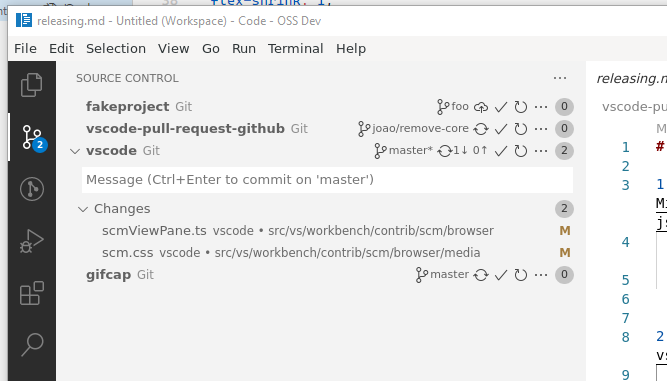The width and height of the screenshot is (667, 381).
Task: Publish fakeproject branch with cloud upload icon
Action: (481, 107)
